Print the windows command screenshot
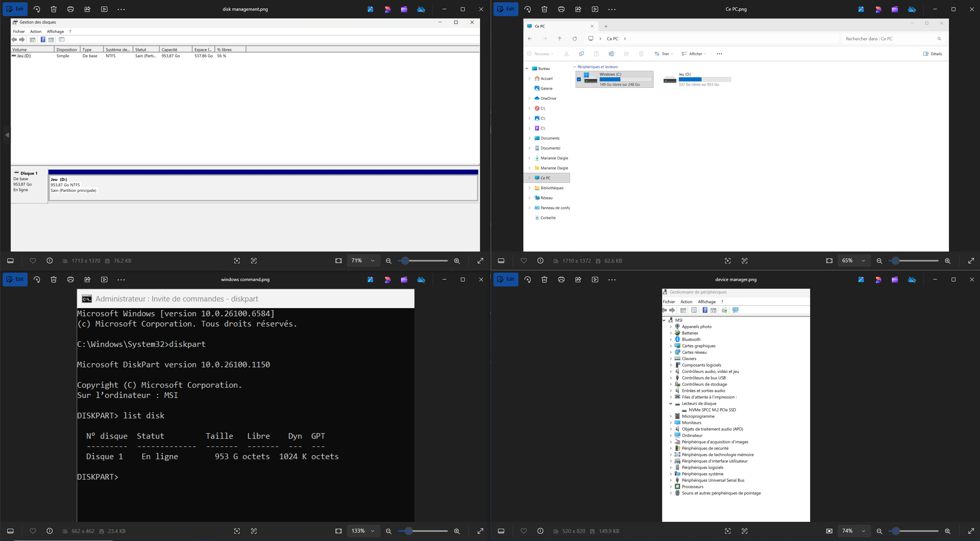980x541 pixels. point(70,280)
